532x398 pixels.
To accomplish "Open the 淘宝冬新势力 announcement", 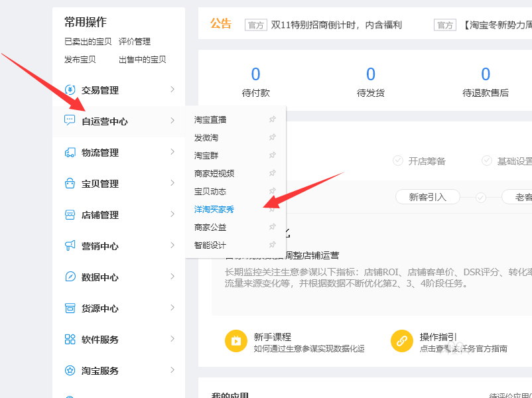I will click(497, 25).
